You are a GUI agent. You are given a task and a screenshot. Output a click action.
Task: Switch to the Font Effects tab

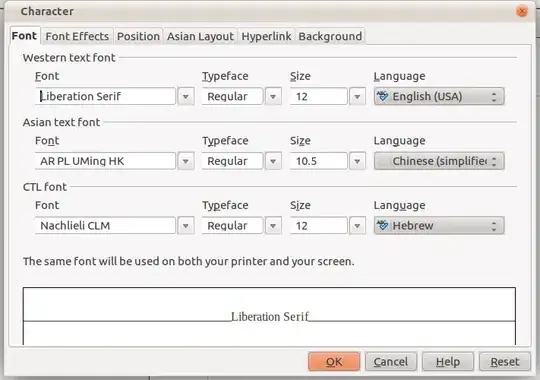(77, 36)
